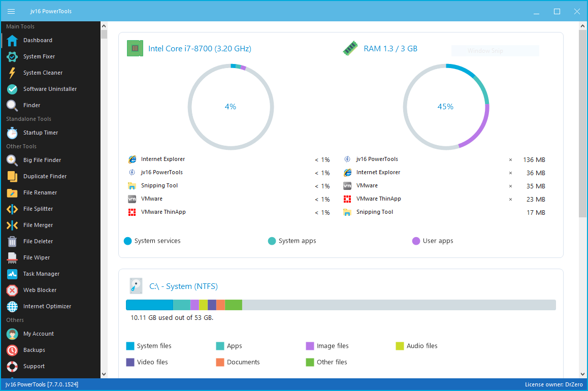
Task: Click the Duplicate Finder icon
Action: pyautogui.click(x=12, y=176)
